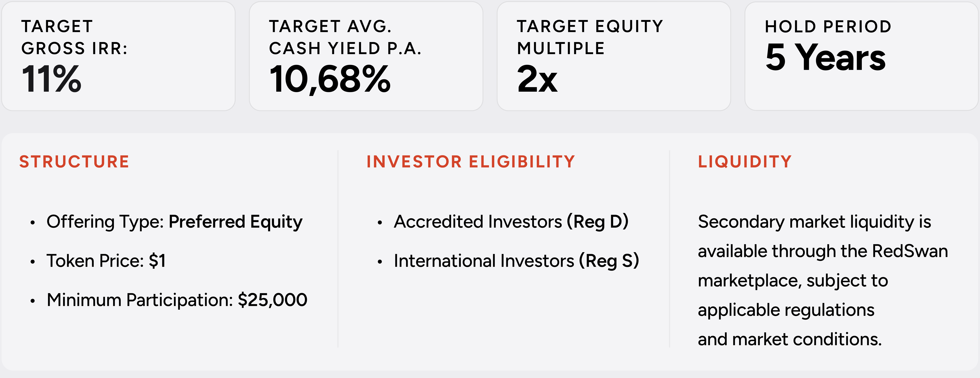980x378 pixels.
Task: Click the LIQUIDITY section heading
Action: click(745, 162)
